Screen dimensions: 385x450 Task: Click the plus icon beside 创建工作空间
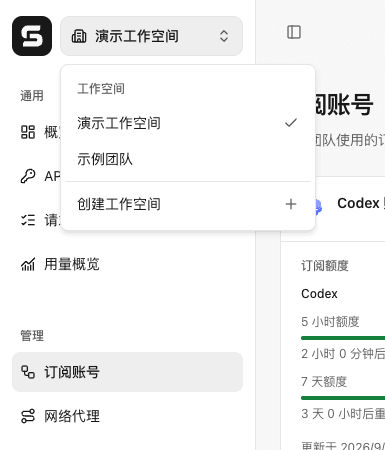[291, 204]
